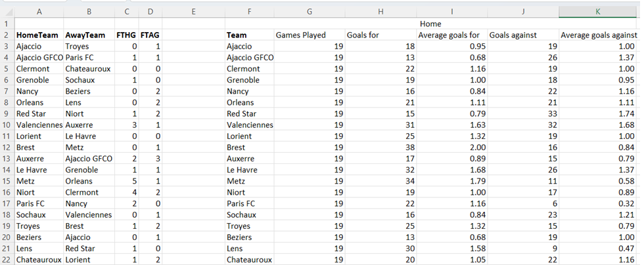Click the merged Home title cell
644x265 pixels.
pyautogui.click(x=430, y=24)
